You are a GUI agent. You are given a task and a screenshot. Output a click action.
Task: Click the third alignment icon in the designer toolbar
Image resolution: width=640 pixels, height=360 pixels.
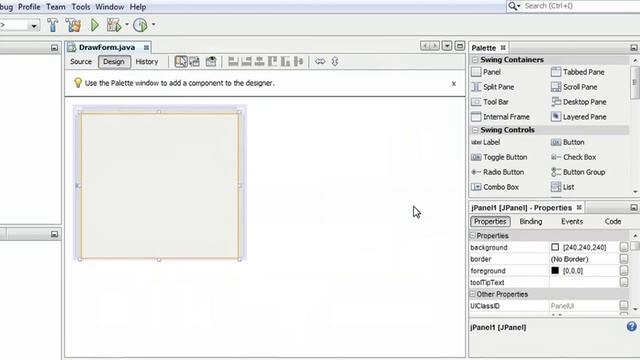coord(259,62)
